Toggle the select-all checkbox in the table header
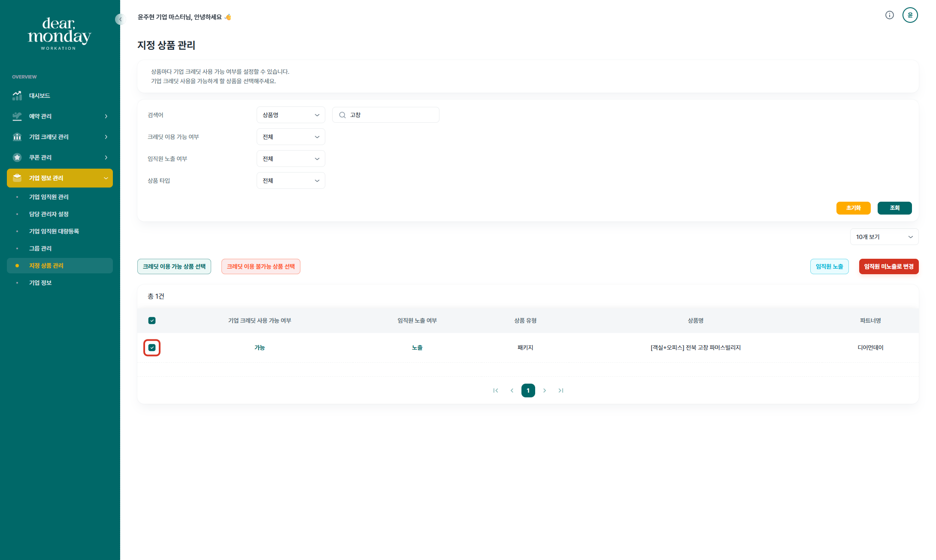 [152, 321]
